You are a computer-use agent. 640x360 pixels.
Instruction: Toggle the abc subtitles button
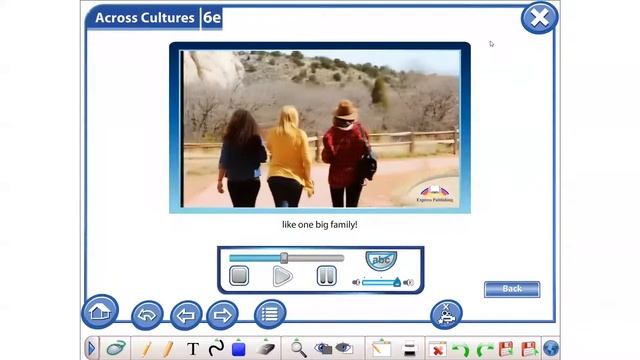[381, 260]
